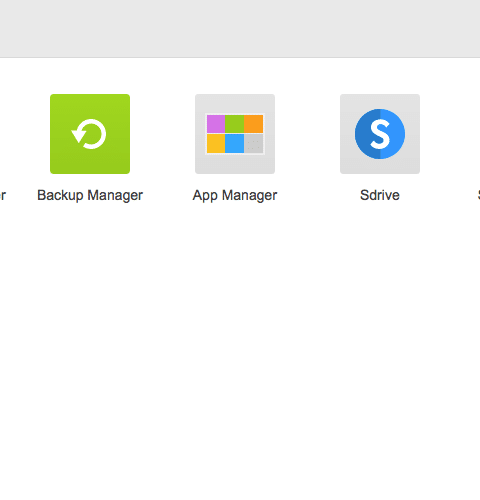Click the cut-off label ending in 'er' at left
This screenshot has width=480, height=500.
pos(3,195)
